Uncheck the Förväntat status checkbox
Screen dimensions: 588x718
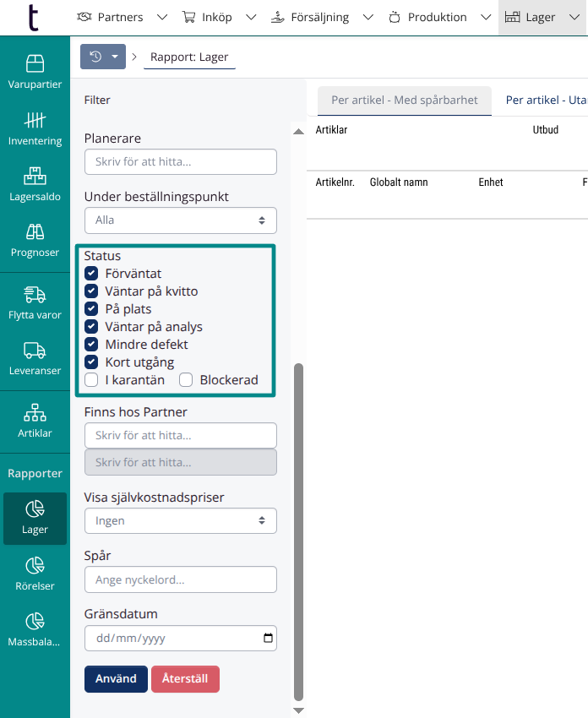pos(92,274)
